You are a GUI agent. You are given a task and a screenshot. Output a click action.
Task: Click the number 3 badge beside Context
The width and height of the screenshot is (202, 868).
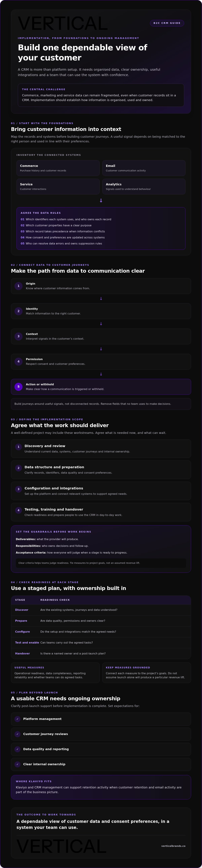pyautogui.click(x=19, y=336)
